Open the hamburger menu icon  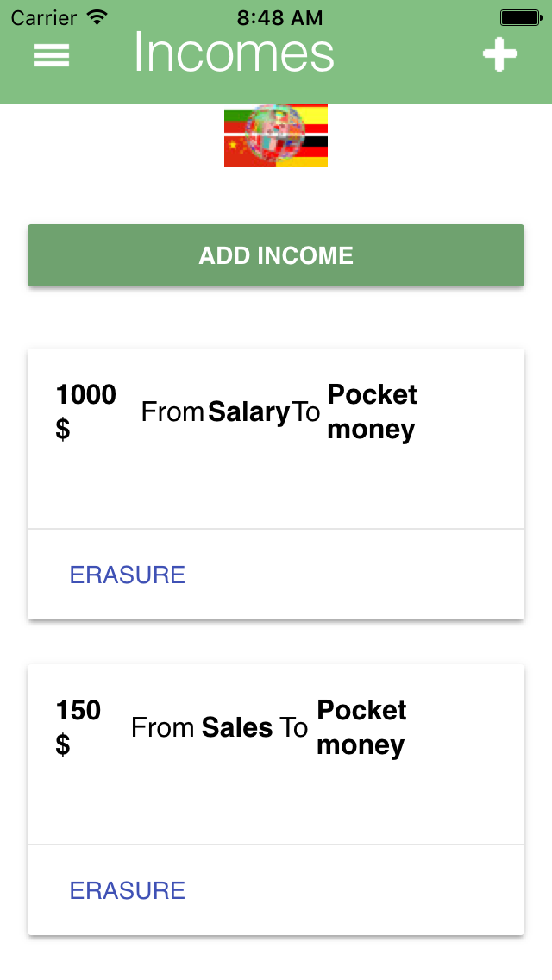pos(51,55)
